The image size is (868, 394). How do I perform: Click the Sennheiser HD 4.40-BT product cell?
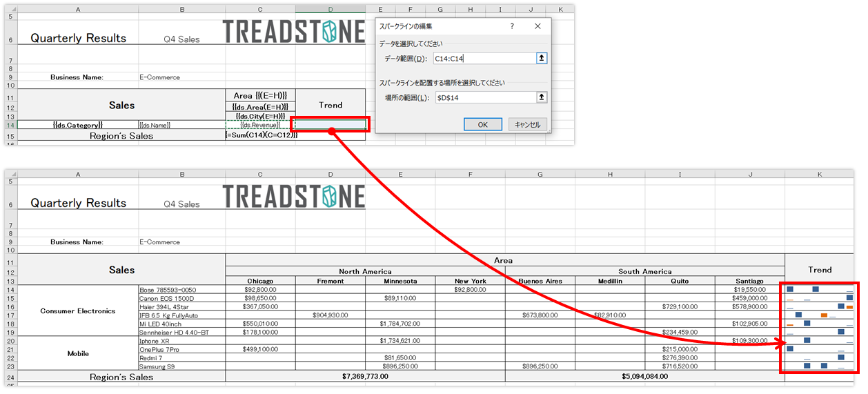pos(182,332)
